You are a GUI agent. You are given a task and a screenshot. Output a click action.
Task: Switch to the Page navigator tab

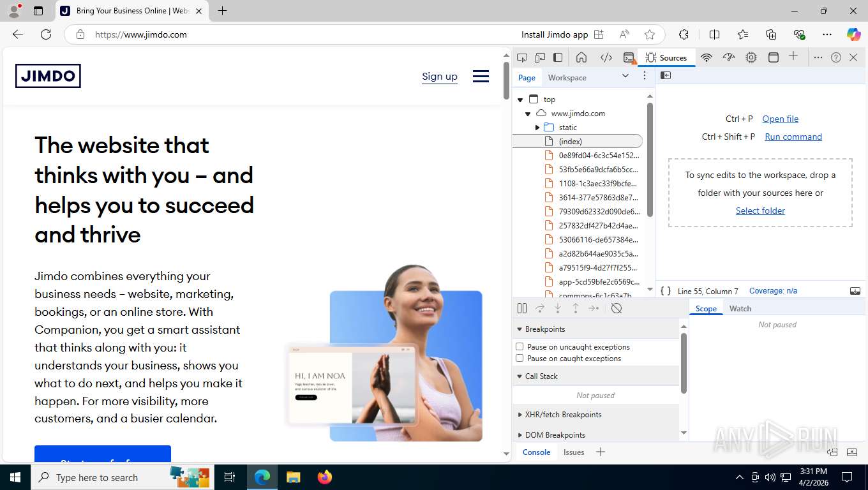tap(527, 77)
